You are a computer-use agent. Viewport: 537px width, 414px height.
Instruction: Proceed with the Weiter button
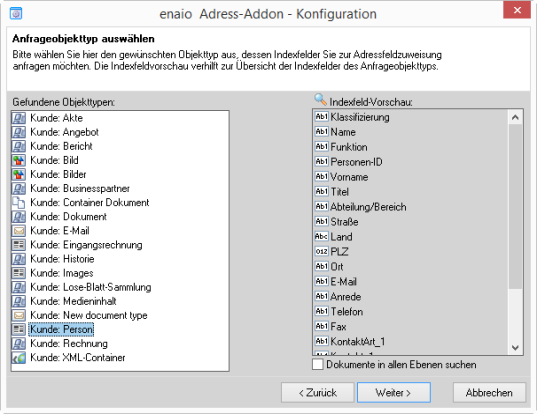pyautogui.click(x=394, y=392)
